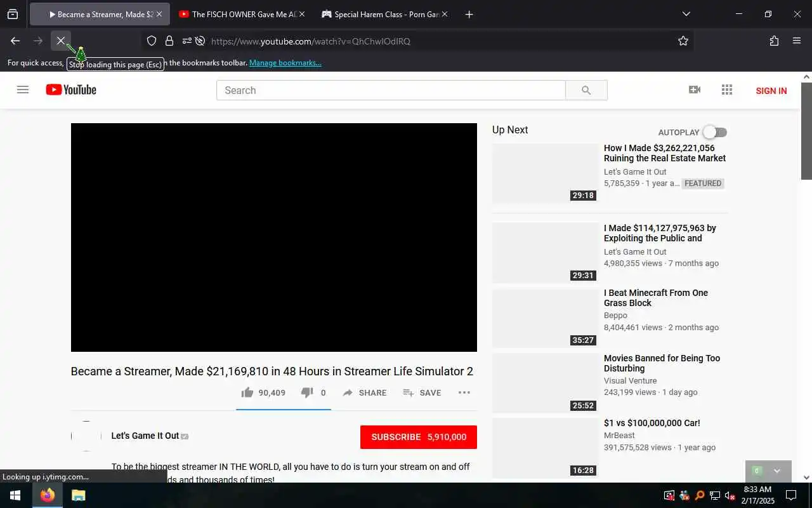Viewport: 812px width, 508px height.
Task: Open 'Movies Banned for Being Too Disturbing'
Action: 662,363
